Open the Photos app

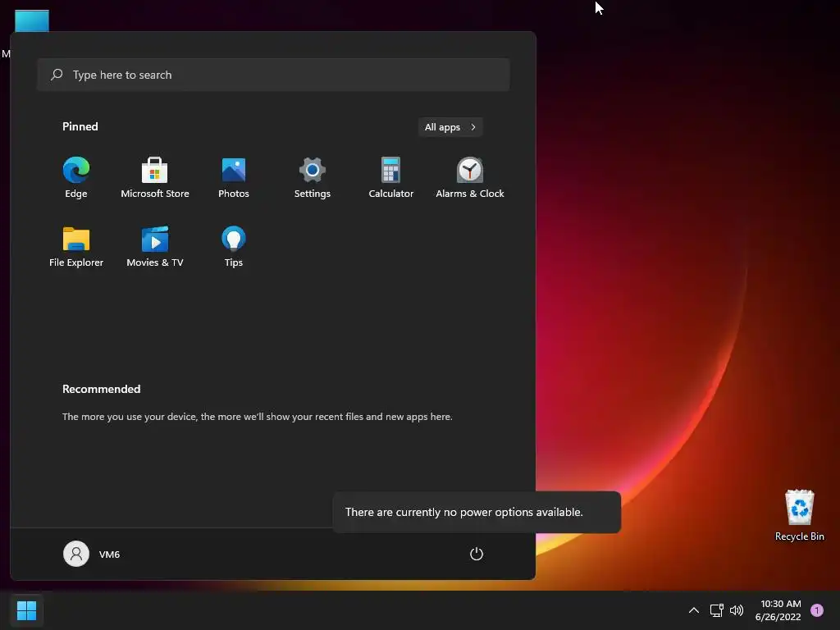point(234,177)
